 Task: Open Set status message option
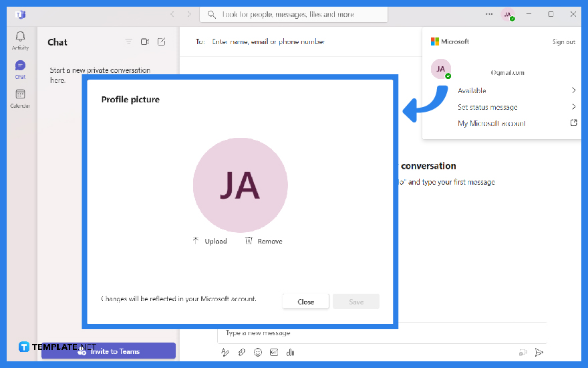[x=517, y=107]
